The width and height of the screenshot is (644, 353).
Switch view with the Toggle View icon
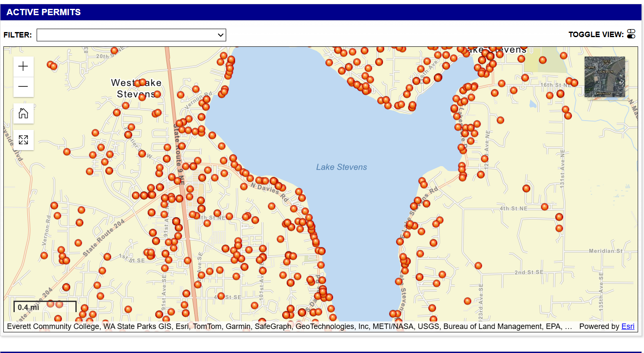(631, 34)
